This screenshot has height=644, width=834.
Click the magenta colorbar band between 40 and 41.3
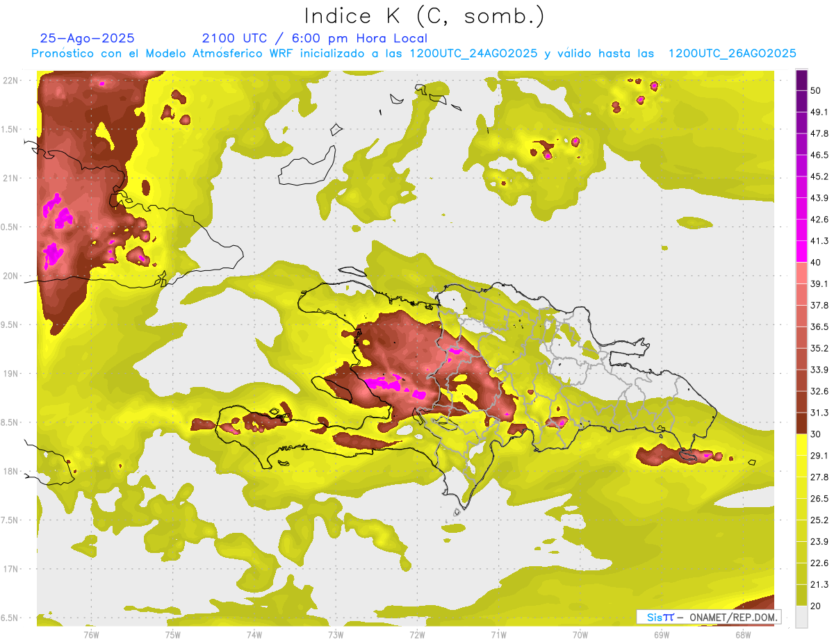click(801, 251)
